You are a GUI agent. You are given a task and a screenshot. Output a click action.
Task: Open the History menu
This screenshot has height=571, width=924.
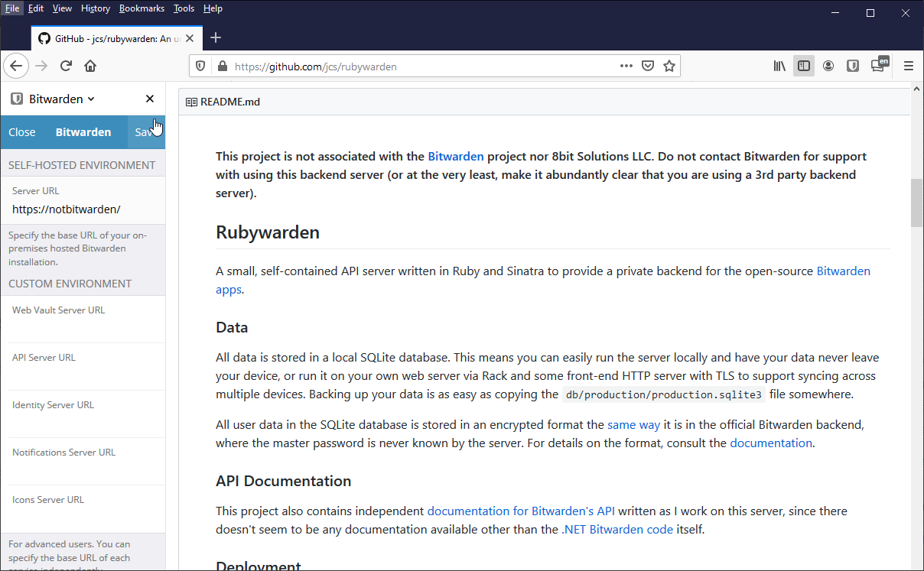tap(96, 8)
